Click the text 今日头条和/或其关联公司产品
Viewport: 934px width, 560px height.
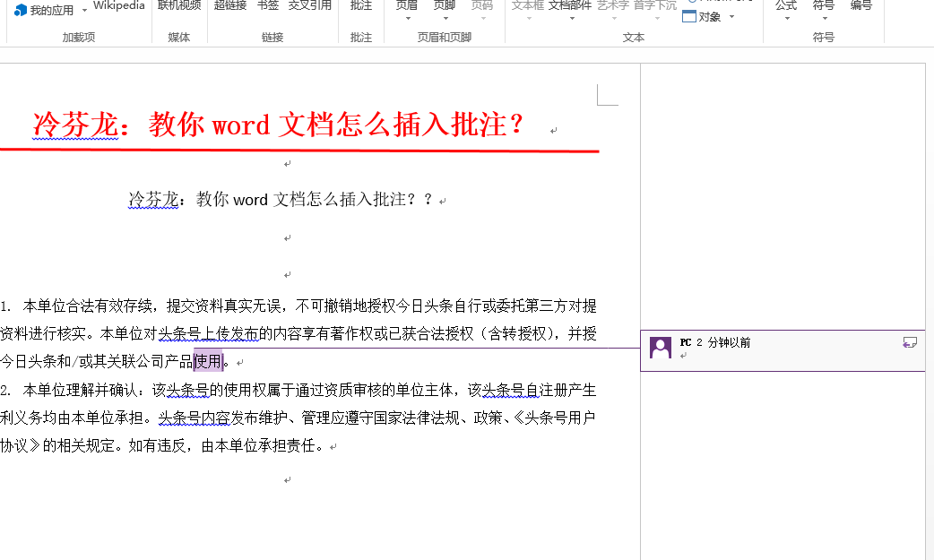coord(97,361)
